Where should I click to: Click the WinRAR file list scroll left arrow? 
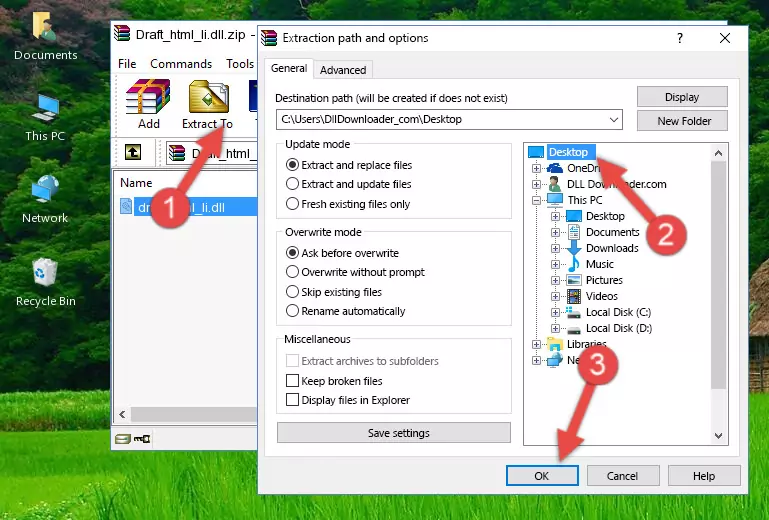(122, 415)
